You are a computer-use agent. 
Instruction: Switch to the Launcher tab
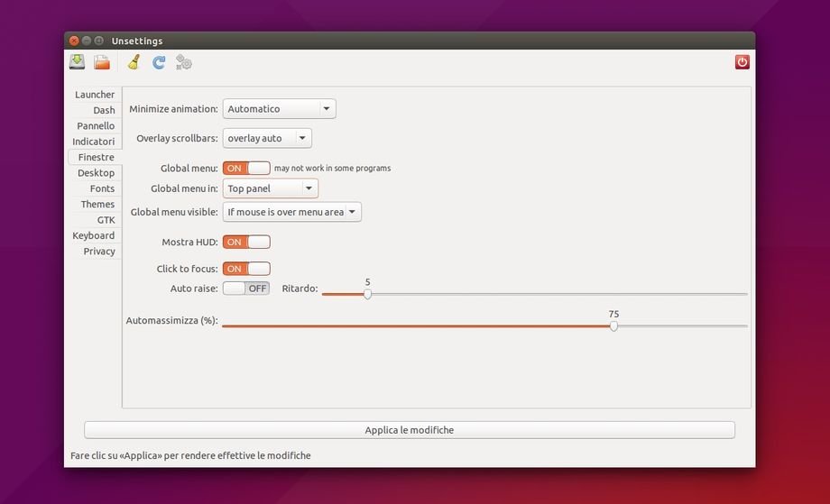(95, 95)
